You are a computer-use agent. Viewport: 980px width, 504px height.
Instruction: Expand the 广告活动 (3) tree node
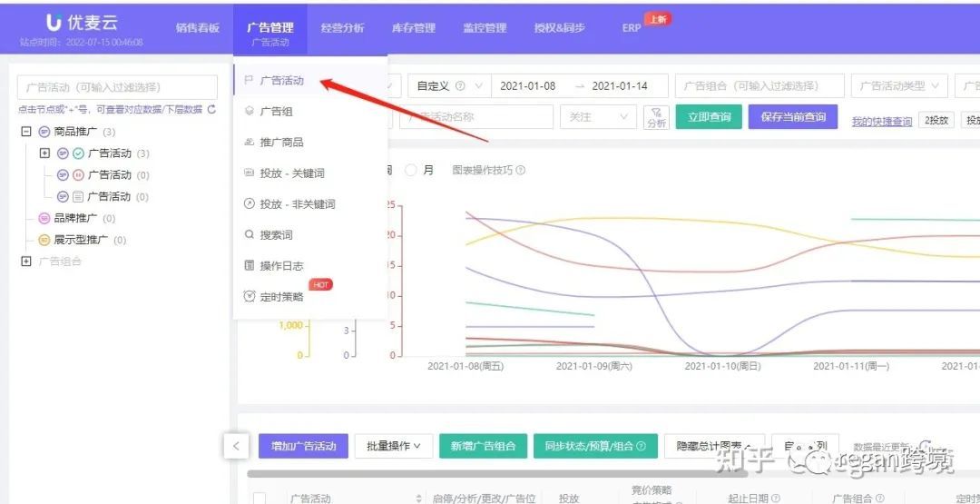point(44,153)
